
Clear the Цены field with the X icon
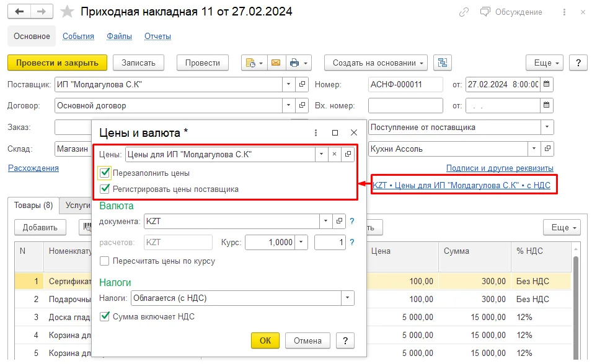(335, 154)
